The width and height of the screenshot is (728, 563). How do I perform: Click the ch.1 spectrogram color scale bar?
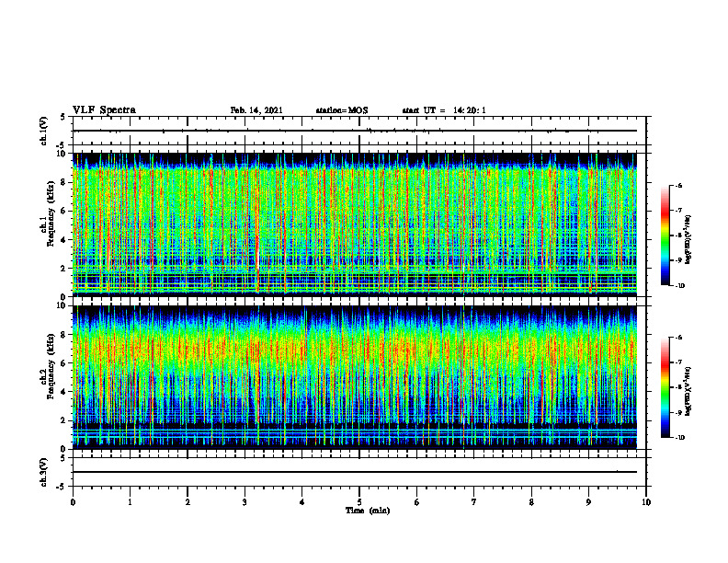[665, 236]
